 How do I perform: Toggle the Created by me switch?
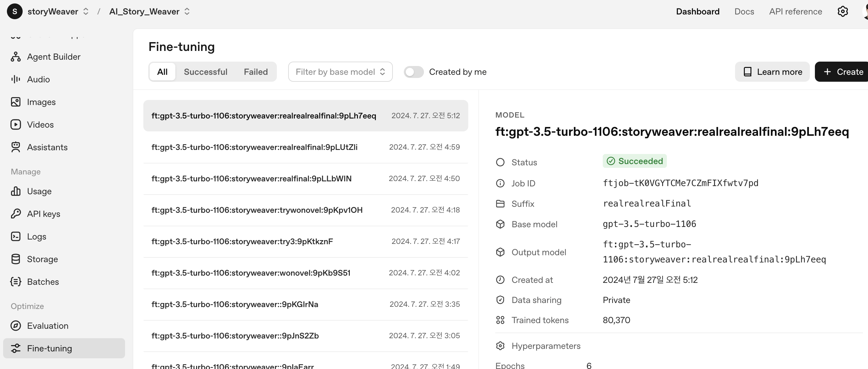[x=414, y=72]
